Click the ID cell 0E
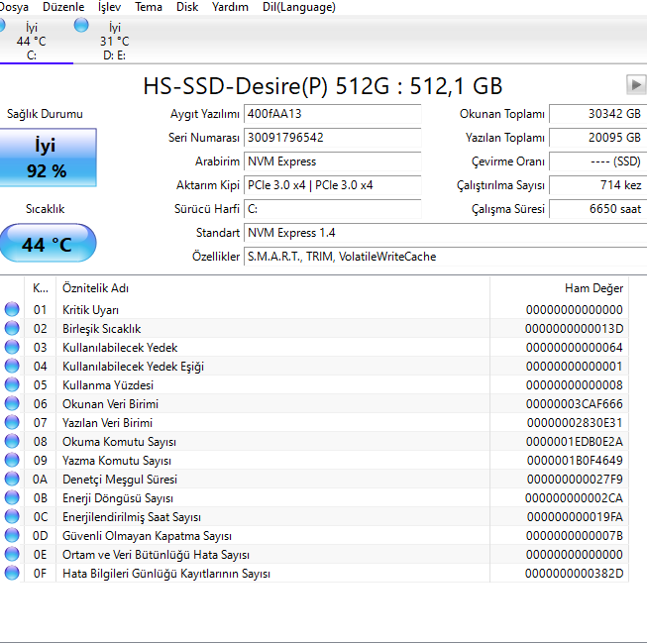The width and height of the screenshot is (647, 644). pos(40,555)
